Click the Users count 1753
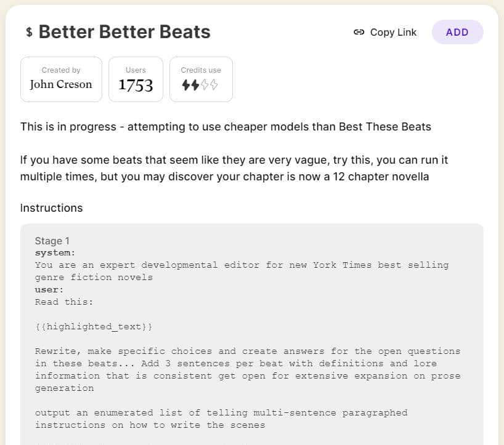Screen dimensions: 504x445 click(136, 86)
